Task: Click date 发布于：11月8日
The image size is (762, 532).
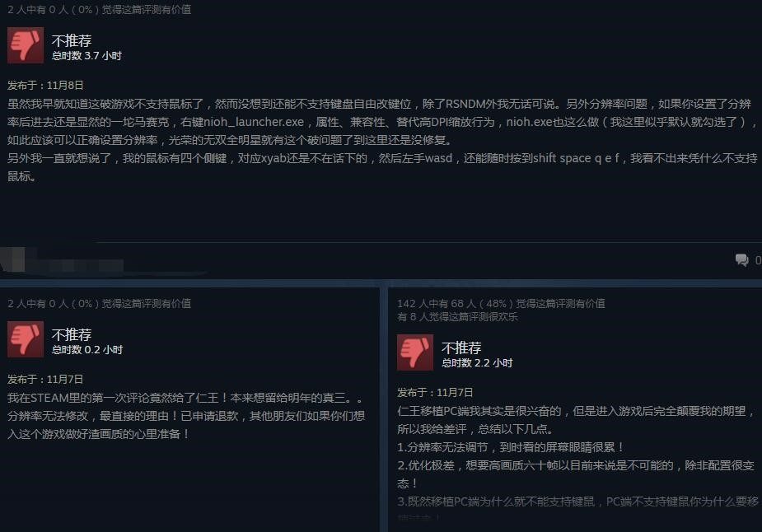Action: pos(45,86)
